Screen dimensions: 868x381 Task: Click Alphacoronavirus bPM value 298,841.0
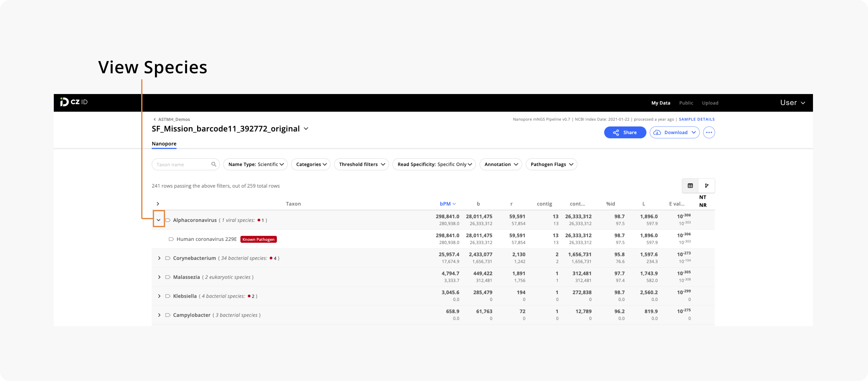(447, 216)
